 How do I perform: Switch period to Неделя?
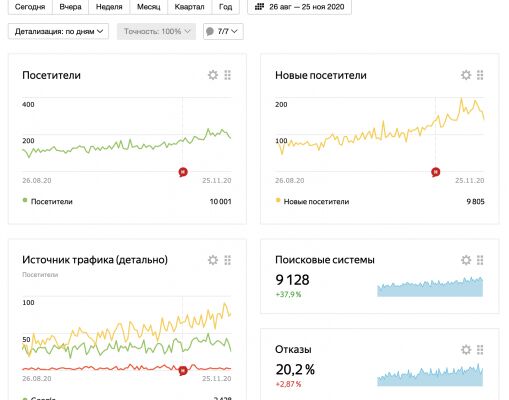(x=109, y=7)
